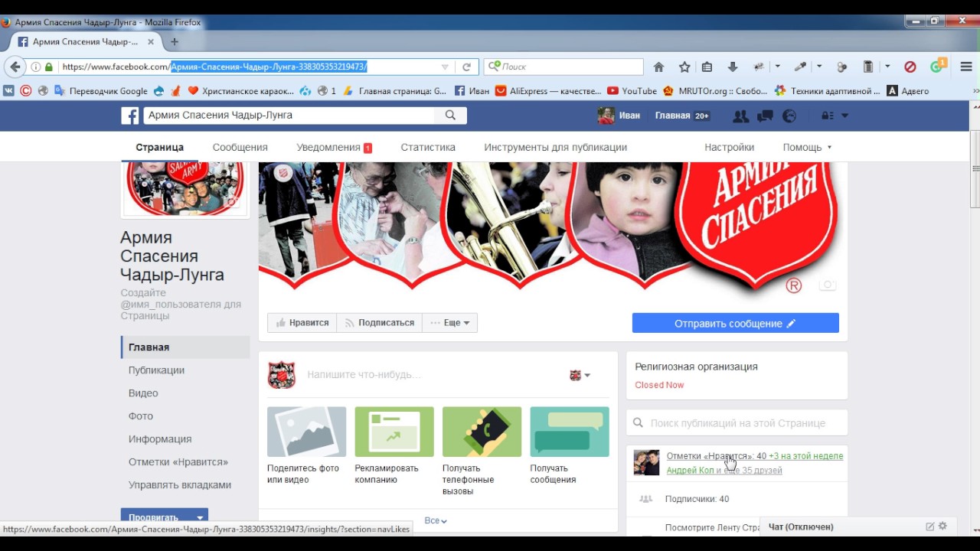Click the Firefox home icon
Image resolution: width=980 pixels, height=551 pixels.
(x=658, y=67)
